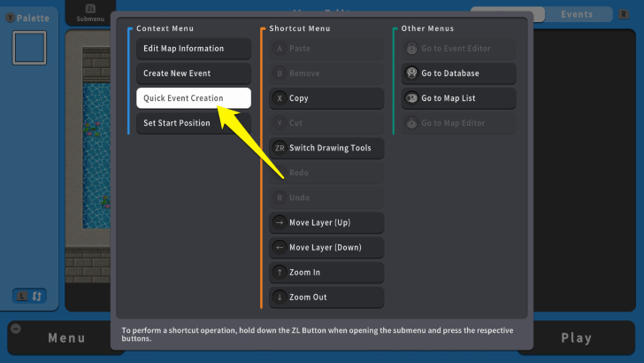Click stick icon beside Go to Map Editor
Viewport: 644px width, 363px height.
411,123
